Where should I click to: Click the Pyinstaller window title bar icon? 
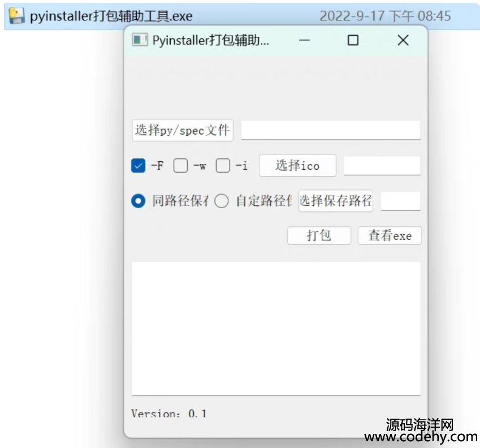[x=140, y=40]
